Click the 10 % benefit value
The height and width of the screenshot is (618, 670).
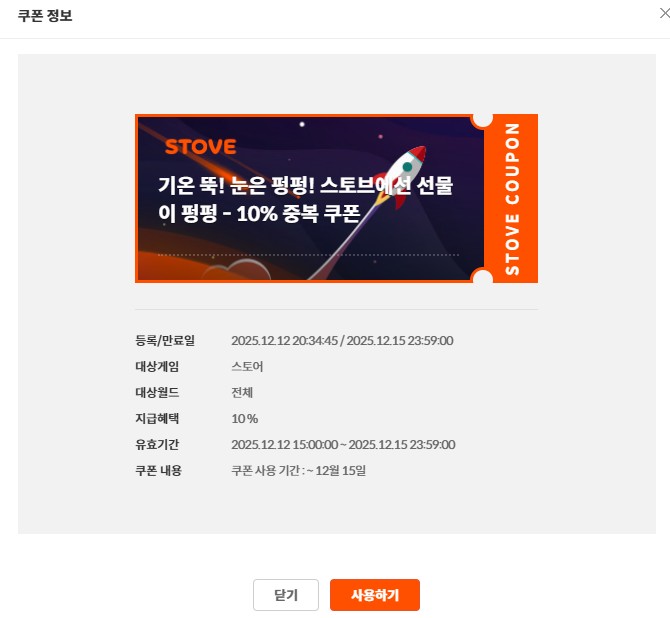point(245,419)
